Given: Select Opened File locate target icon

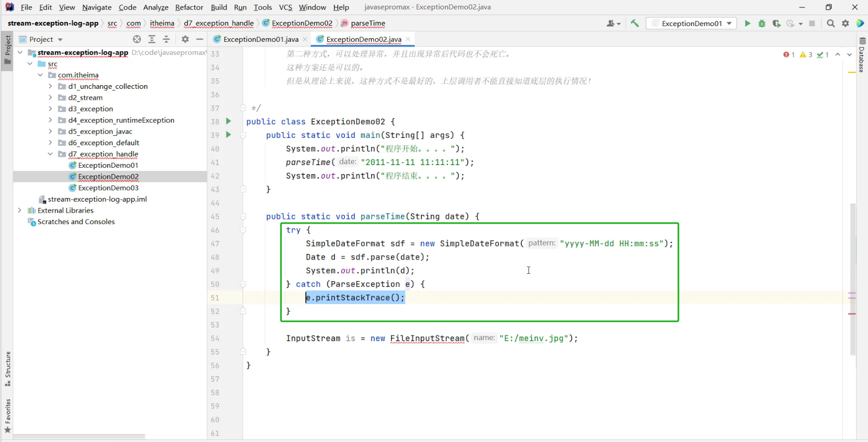Looking at the screenshot, I should [137, 39].
